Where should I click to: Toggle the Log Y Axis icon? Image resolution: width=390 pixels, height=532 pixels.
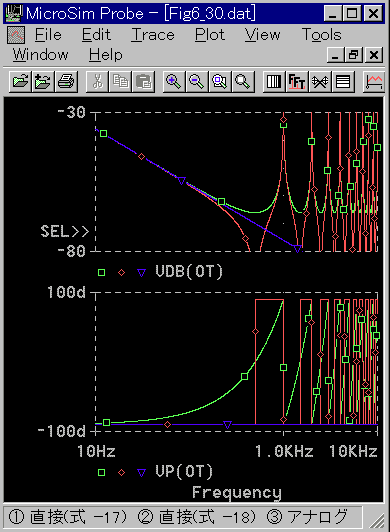[x=343, y=81]
